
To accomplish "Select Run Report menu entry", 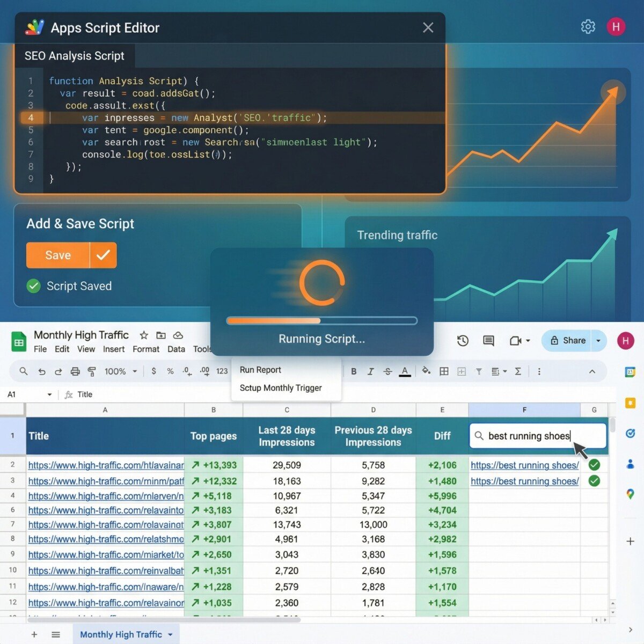I will (x=260, y=370).
